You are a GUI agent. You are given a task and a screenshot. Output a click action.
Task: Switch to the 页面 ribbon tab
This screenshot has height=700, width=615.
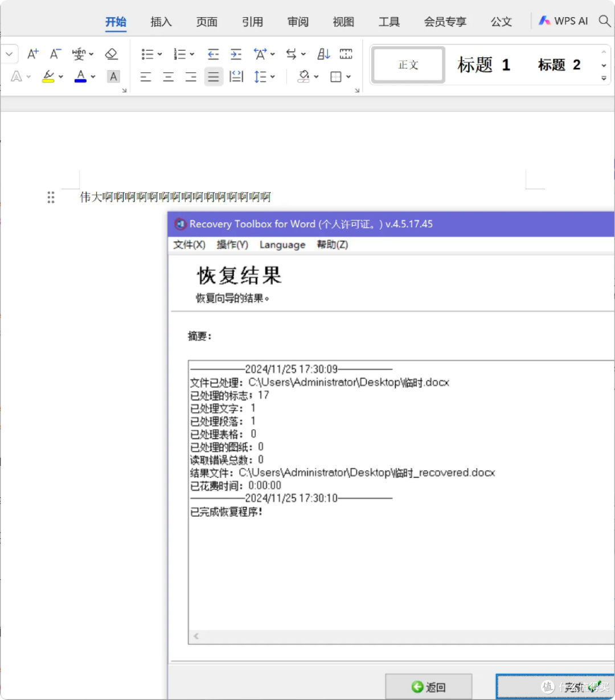[x=207, y=22]
